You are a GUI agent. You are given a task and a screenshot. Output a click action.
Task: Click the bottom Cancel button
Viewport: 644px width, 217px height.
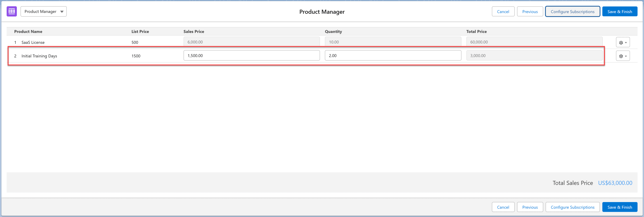503,207
